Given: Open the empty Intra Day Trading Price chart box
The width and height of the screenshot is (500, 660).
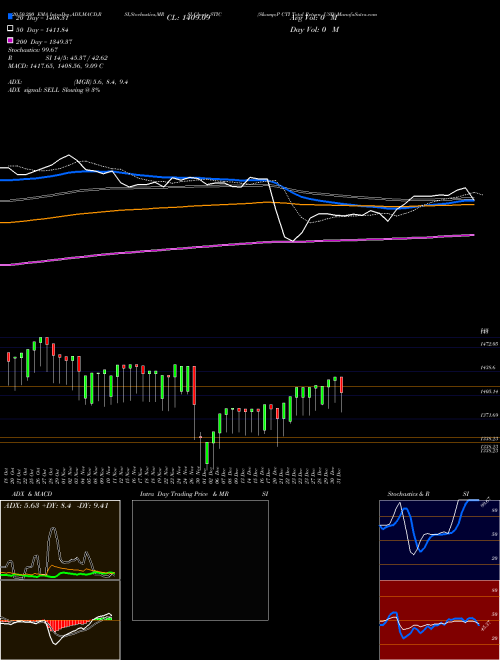Looking at the screenshot, I should click(200, 560).
